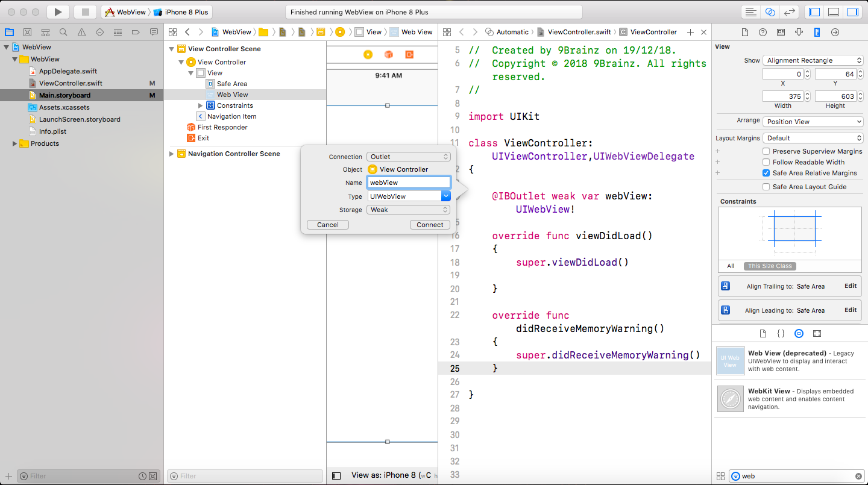This screenshot has height=485, width=868.
Task: Open the source control navigator
Action: (27, 33)
